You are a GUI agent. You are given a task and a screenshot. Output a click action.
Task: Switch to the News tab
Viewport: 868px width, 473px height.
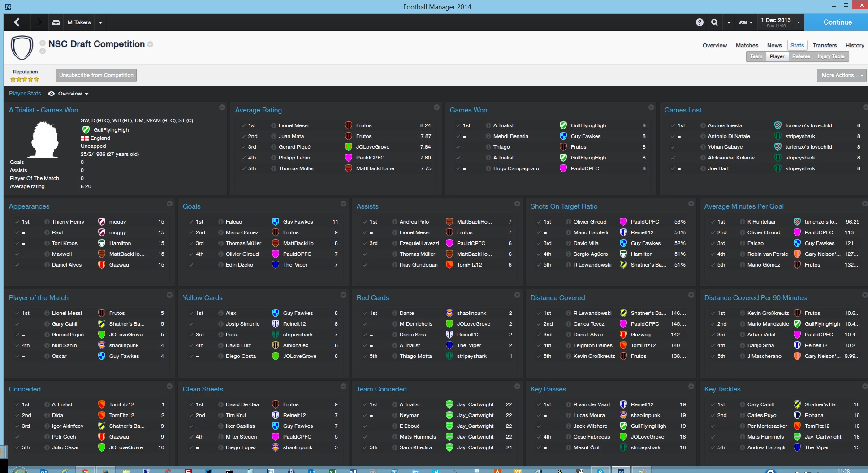click(x=774, y=45)
